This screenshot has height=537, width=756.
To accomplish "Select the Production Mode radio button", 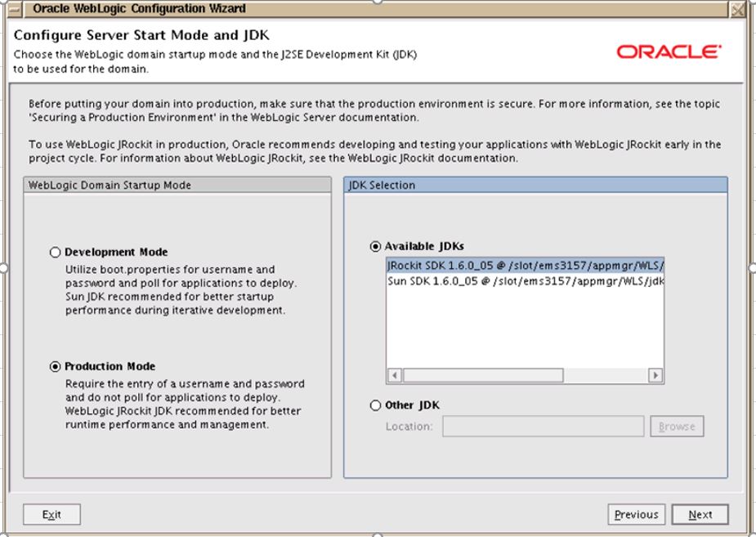I will [x=55, y=367].
